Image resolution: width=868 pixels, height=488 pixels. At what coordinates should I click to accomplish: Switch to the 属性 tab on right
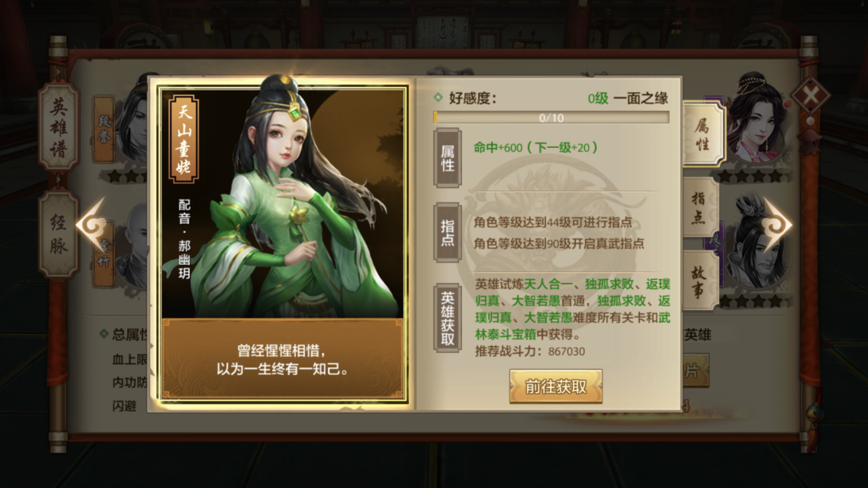point(702,134)
